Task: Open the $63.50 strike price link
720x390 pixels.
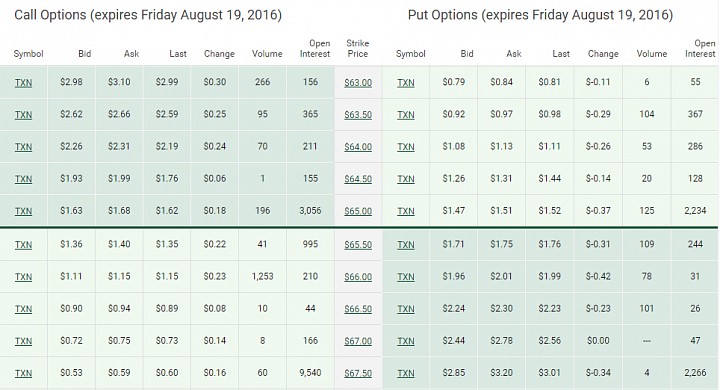Action: click(x=358, y=115)
